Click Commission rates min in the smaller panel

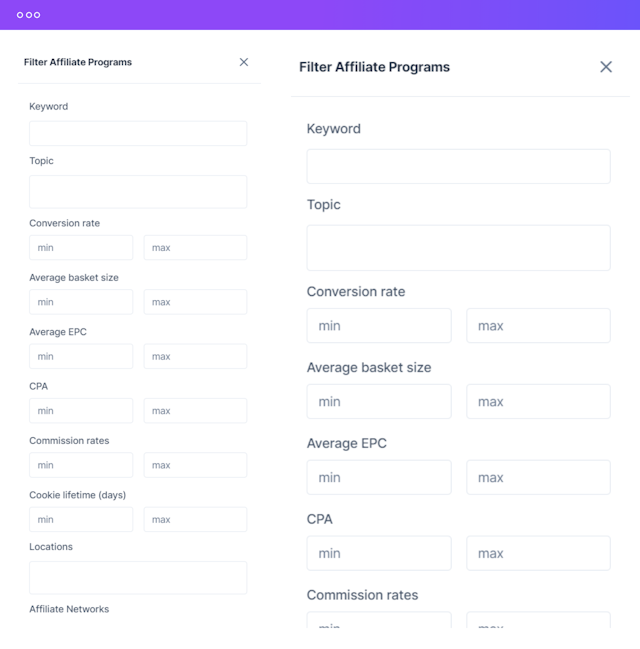[x=81, y=465]
